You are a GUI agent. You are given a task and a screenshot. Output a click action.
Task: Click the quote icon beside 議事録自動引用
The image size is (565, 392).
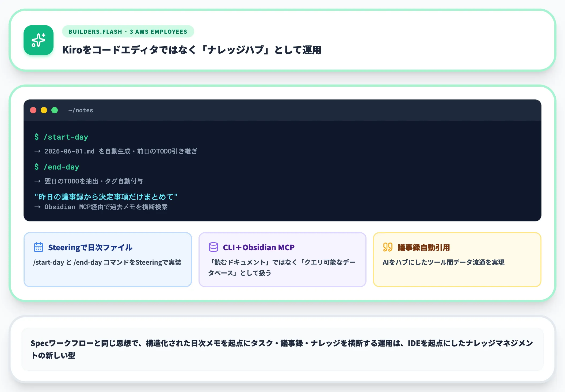(388, 247)
